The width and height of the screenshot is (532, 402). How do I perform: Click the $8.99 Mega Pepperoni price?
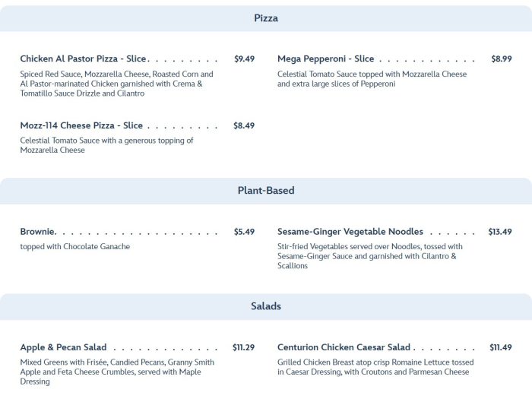[501, 59]
